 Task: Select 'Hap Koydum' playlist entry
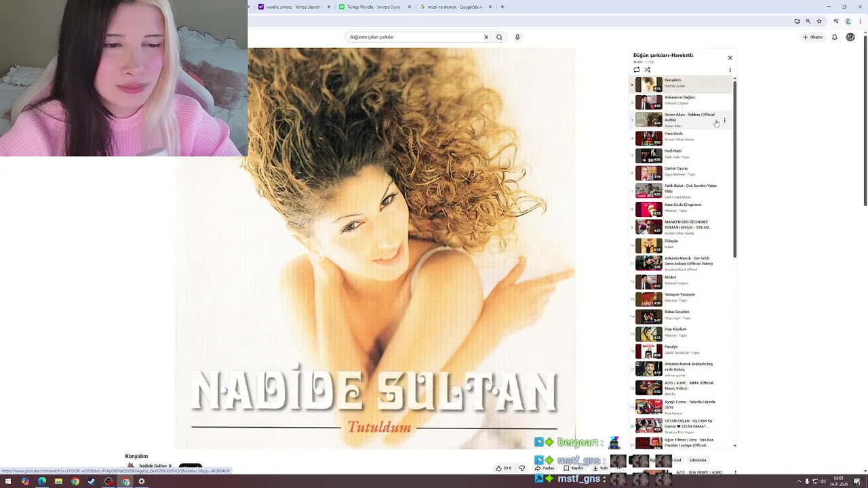coord(682,333)
